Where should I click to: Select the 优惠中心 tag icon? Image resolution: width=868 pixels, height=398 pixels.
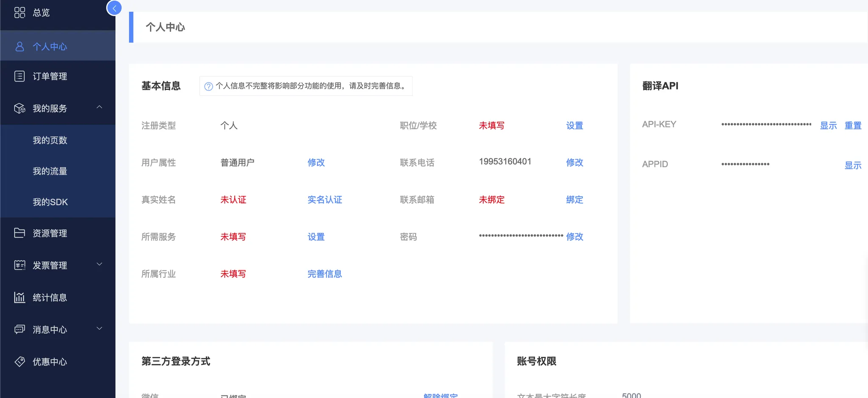coord(19,362)
